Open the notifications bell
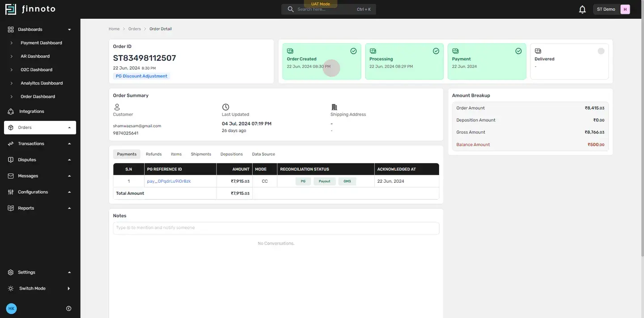This screenshot has height=318, width=644. pyautogui.click(x=582, y=9)
